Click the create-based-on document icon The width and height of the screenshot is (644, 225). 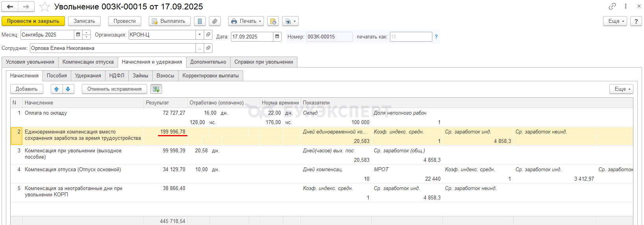pos(273,21)
